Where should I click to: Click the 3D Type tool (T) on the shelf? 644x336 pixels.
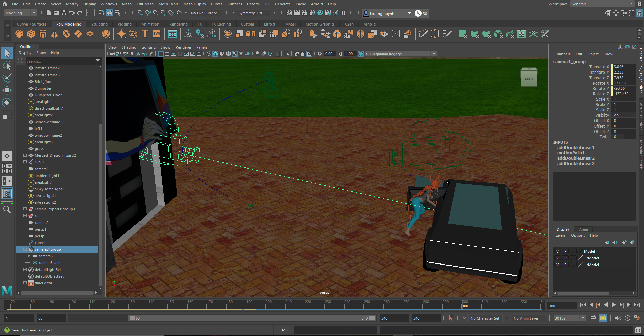coord(145,34)
